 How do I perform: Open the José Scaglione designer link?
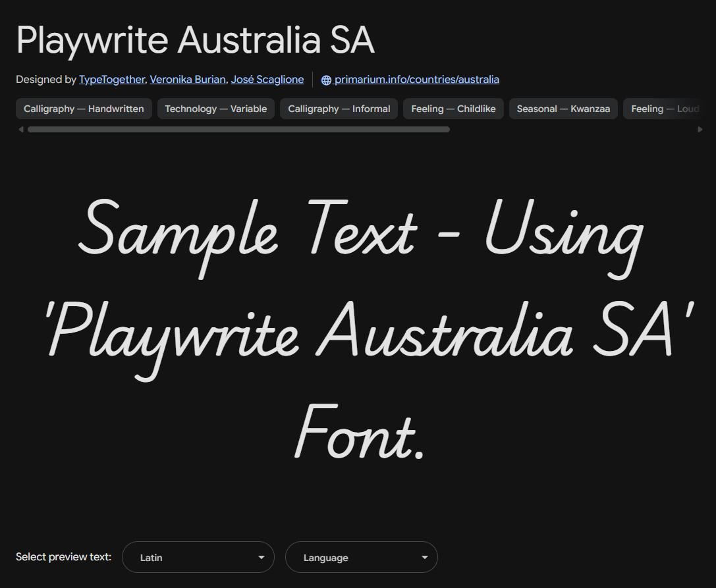[267, 80]
